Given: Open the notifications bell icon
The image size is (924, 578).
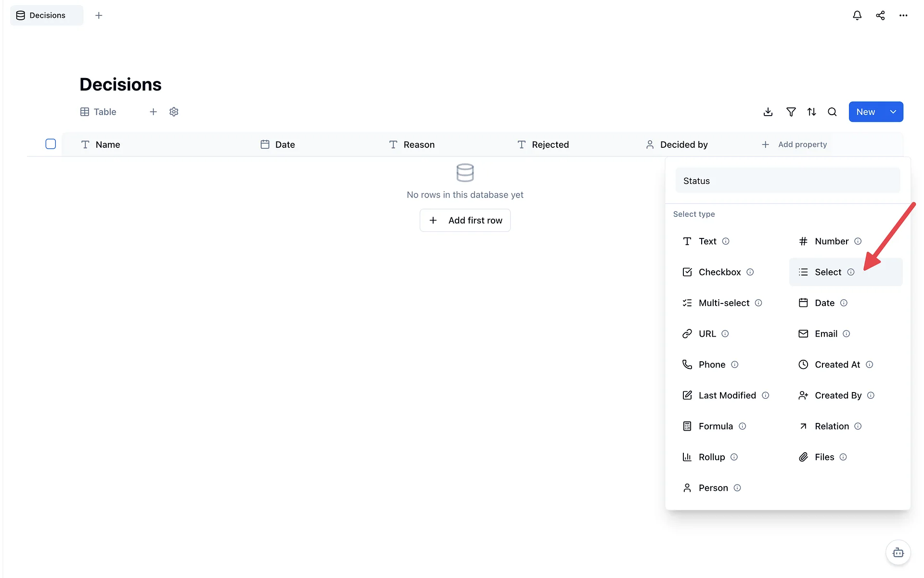Looking at the screenshot, I should (857, 15).
